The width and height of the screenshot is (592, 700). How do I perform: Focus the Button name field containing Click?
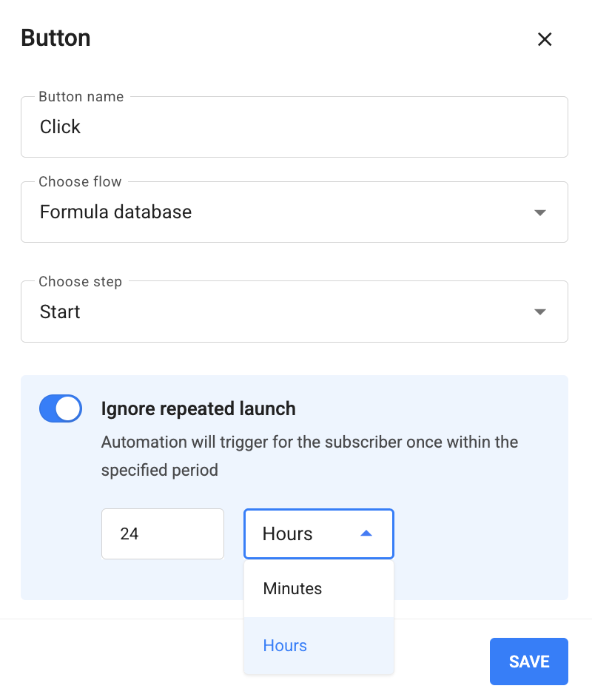click(295, 127)
